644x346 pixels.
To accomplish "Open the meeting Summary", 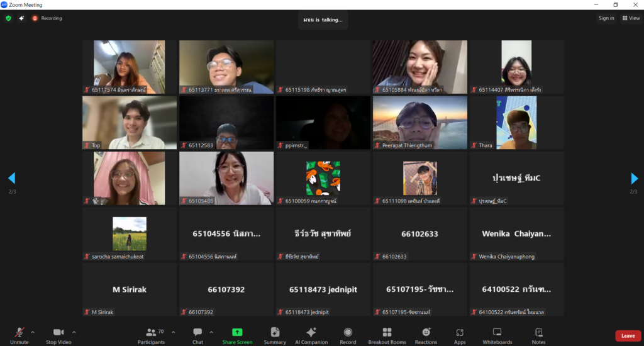I will pyautogui.click(x=275, y=335).
